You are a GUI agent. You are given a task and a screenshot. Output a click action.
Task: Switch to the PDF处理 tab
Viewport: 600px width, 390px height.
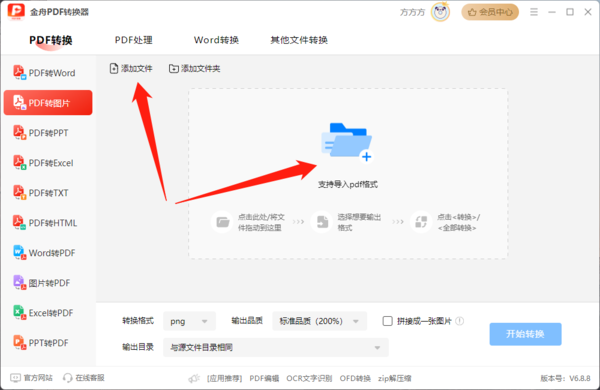(x=134, y=40)
